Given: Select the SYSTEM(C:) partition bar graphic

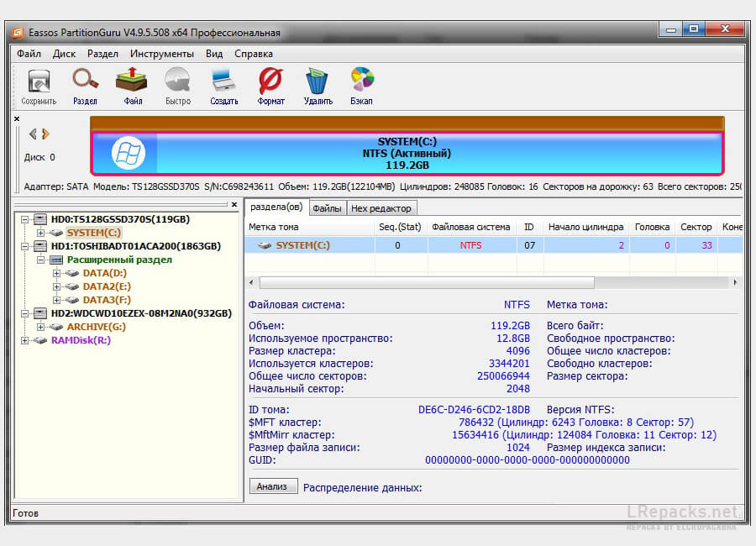Looking at the screenshot, I should pyautogui.click(x=407, y=153).
